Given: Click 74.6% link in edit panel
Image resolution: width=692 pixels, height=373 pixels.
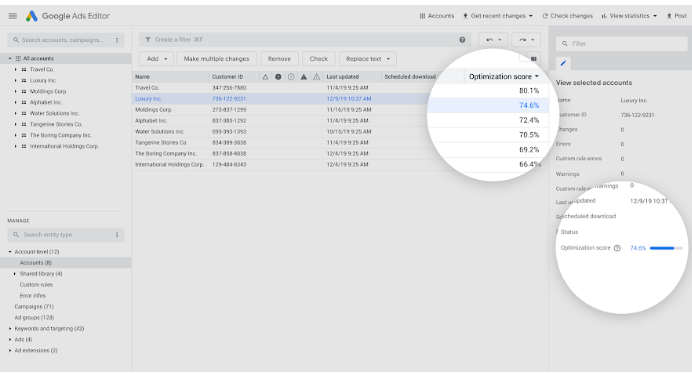Looking at the screenshot, I should coord(638,248).
